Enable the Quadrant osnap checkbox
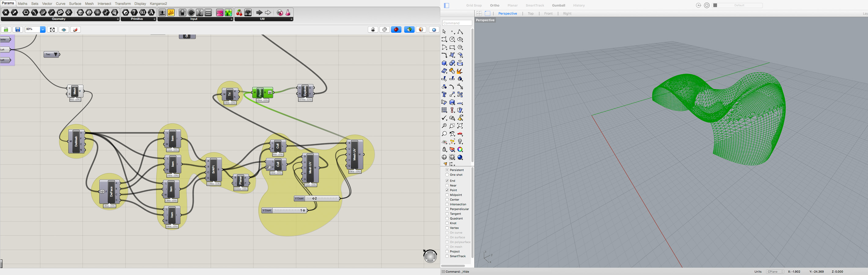Image resolution: width=868 pixels, height=275 pixels. 447,218
